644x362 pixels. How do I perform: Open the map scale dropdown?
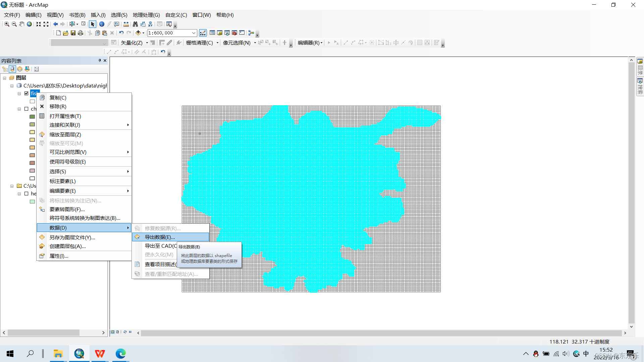click(x=194, y=33)
